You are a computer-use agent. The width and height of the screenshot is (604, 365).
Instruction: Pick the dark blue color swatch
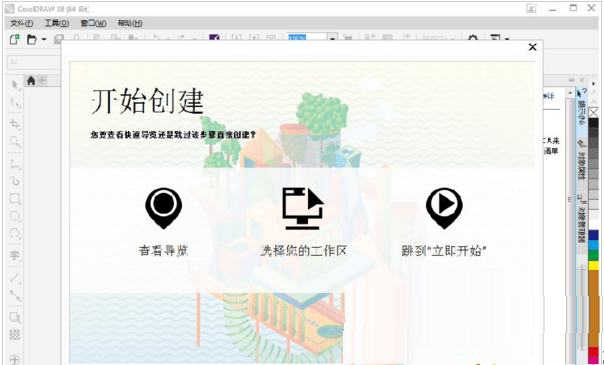coord(594,235)
